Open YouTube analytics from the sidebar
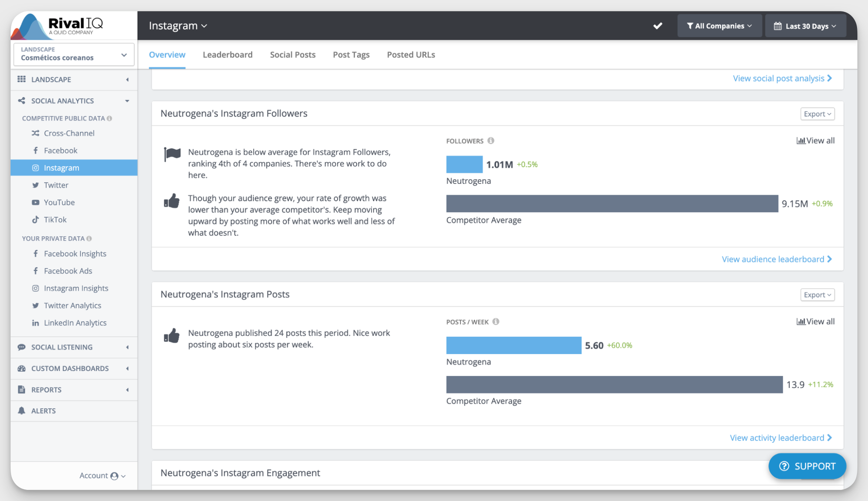This screenshot has width=868, height=501. [59, 202]
